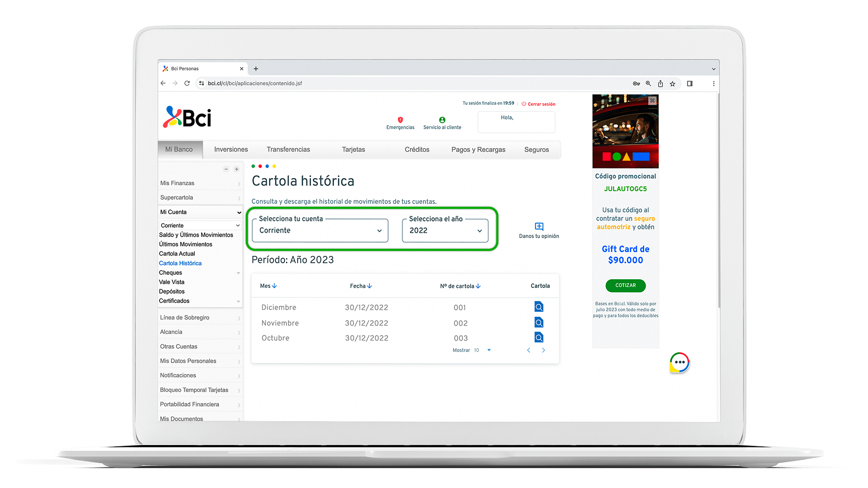Click the Danos tu opinión feedback icon
868x488 pixels.
coord(539,227)
